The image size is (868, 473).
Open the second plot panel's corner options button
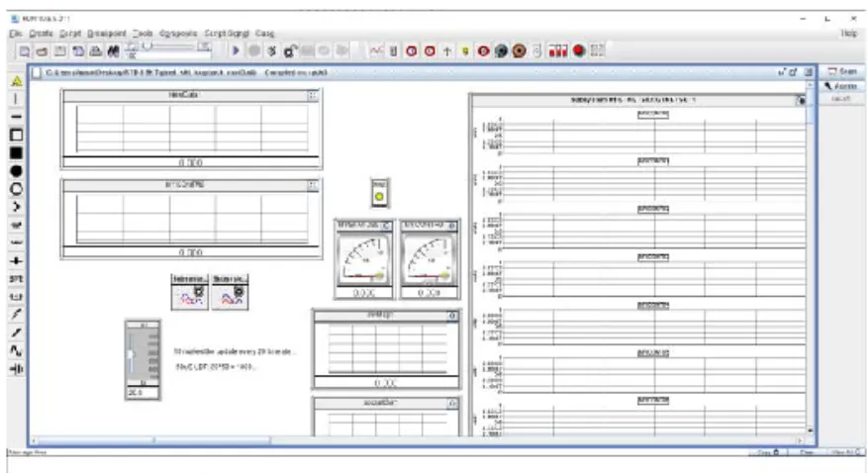(x=313, y=185)
